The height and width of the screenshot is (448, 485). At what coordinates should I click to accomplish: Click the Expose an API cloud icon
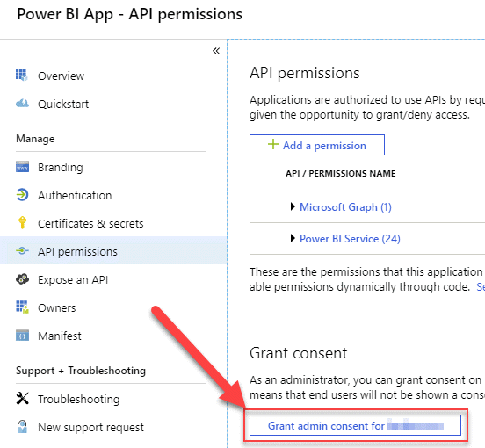(22, 279)
